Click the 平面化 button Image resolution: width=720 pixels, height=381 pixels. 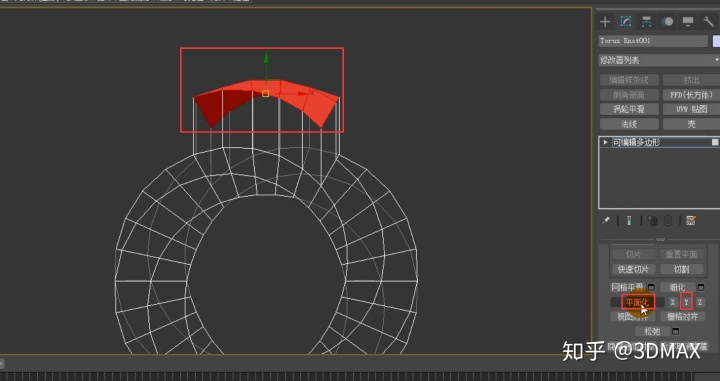coord(637,302)
